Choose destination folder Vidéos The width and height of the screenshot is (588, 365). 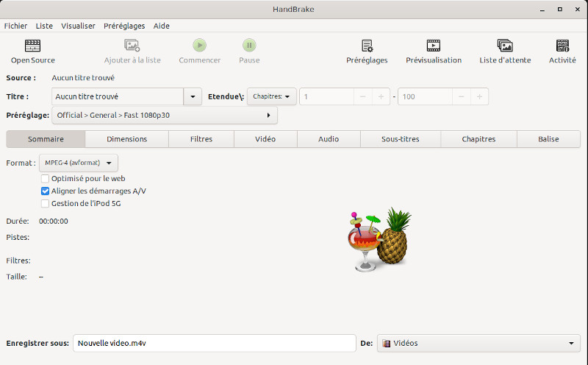tap(478, 343)
